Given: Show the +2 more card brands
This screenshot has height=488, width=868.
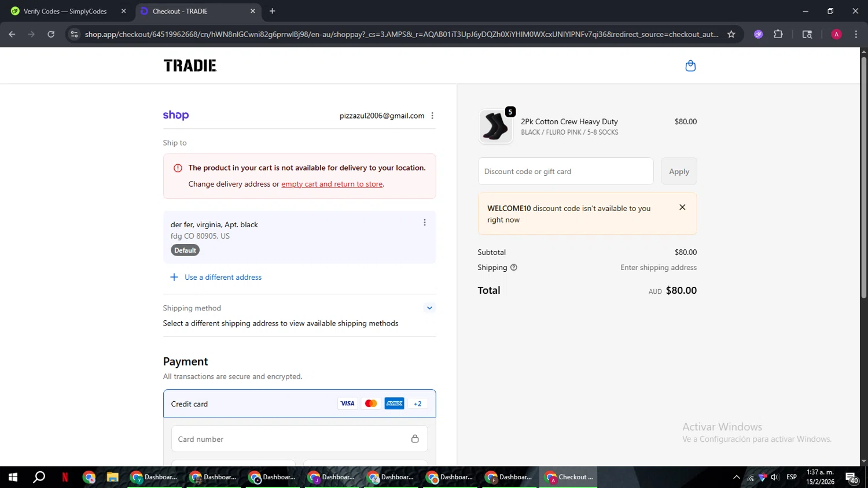Looking at the screenshot, I should point(418,404).
